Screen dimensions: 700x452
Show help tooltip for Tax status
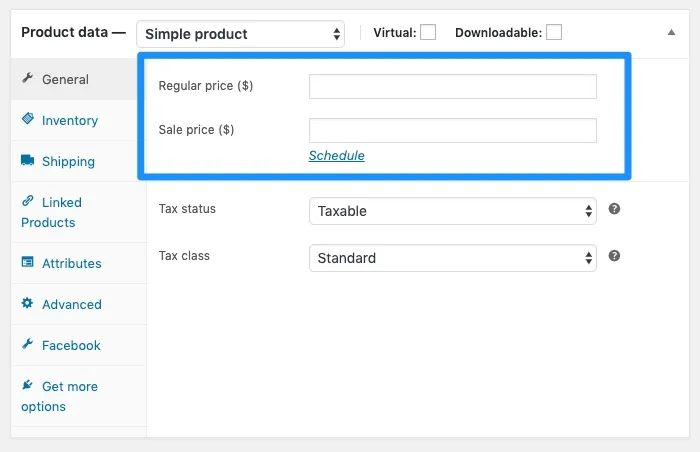[x=615, y=209]
